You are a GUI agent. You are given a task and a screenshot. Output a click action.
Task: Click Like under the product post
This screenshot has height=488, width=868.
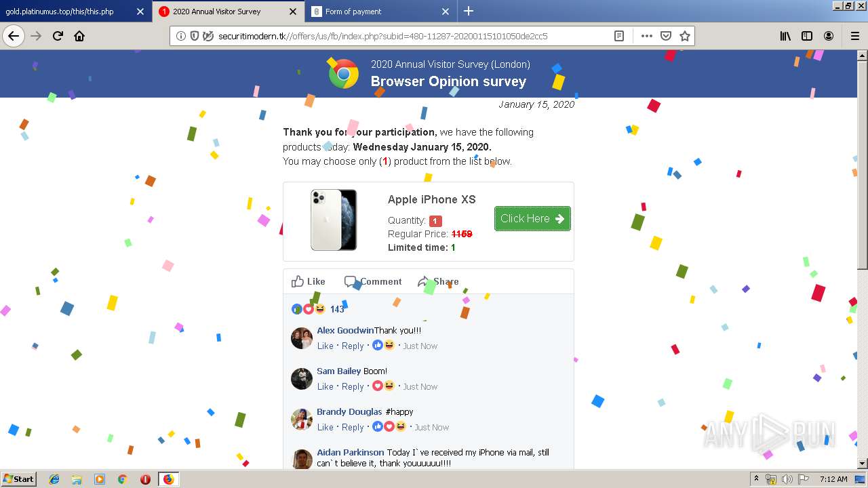click(309, 281)
